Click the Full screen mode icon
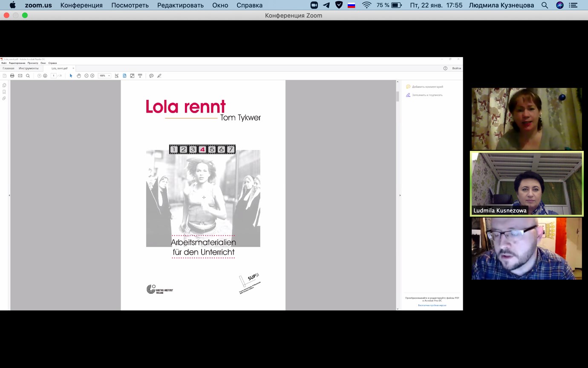This screenshot has height=368, width=588. [x=132, y=75]
